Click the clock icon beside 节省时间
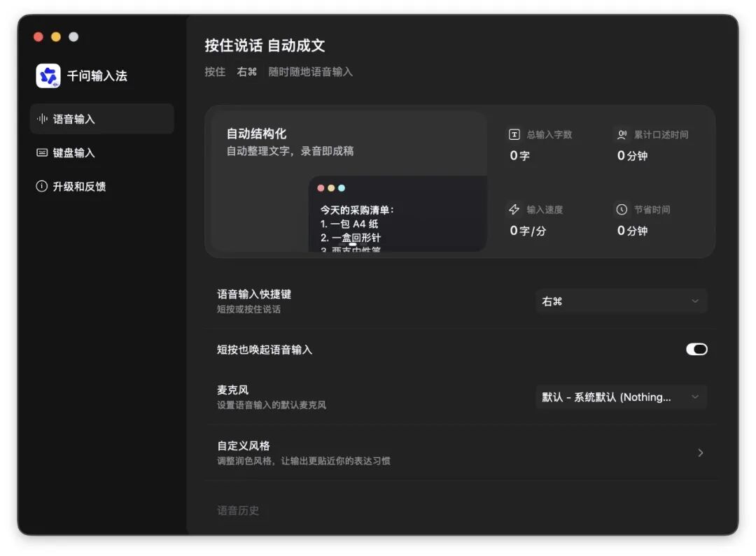Image resolution: width=756 pixels, height=556 pixels. [622, 210]
